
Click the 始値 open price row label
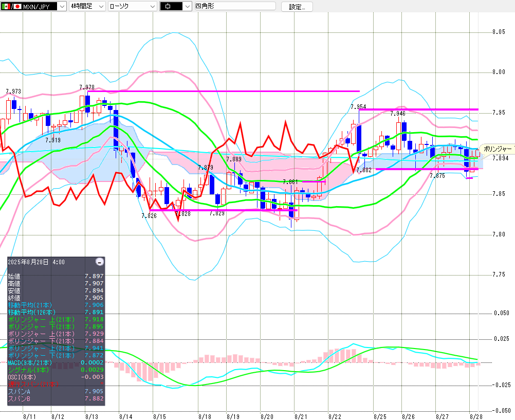click(x=14, y=276)
